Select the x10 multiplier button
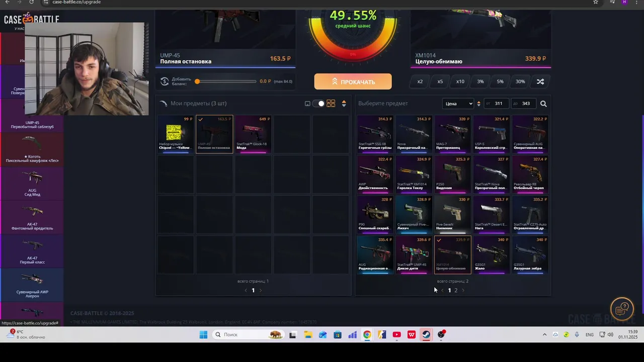 click(460, 81)
